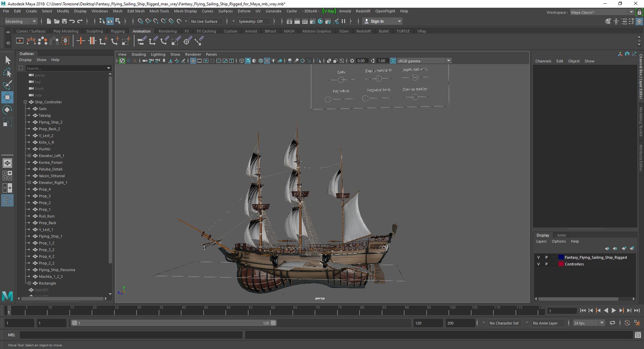Screen dimensions: 644x349
Task: Open the Script Editor icon
Action: (638, 335)
